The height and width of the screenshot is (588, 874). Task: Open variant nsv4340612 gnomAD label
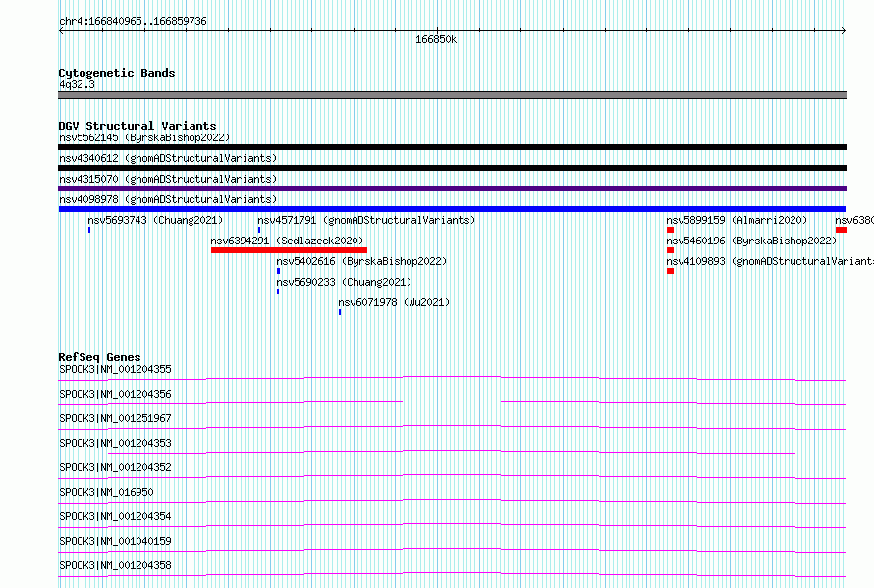pyautogui.click(x=168, y=158)
